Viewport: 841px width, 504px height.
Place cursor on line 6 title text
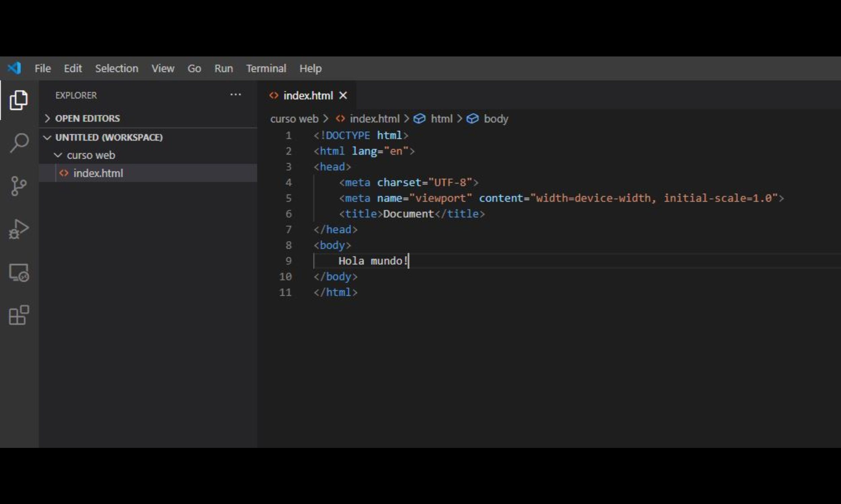(408, 214)
